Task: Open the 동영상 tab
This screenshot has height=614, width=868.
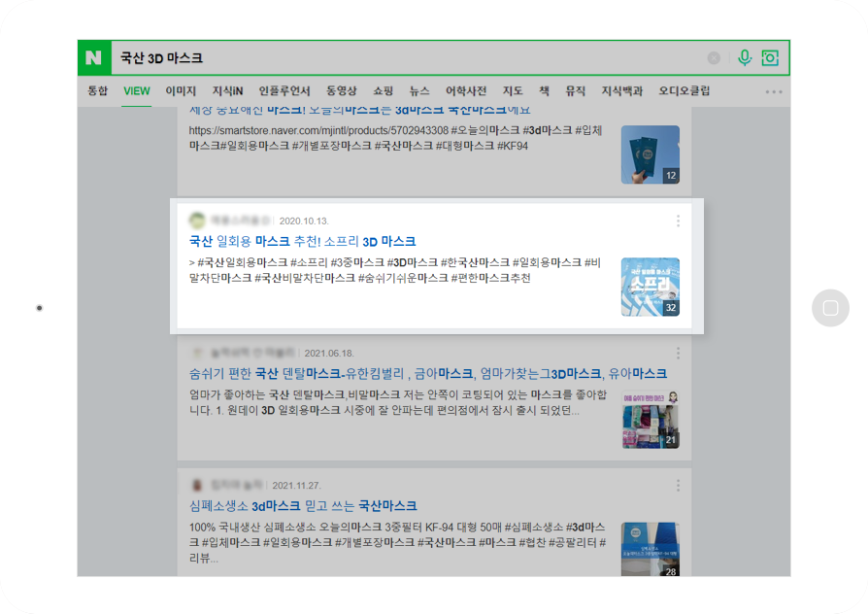Action: 341,91
